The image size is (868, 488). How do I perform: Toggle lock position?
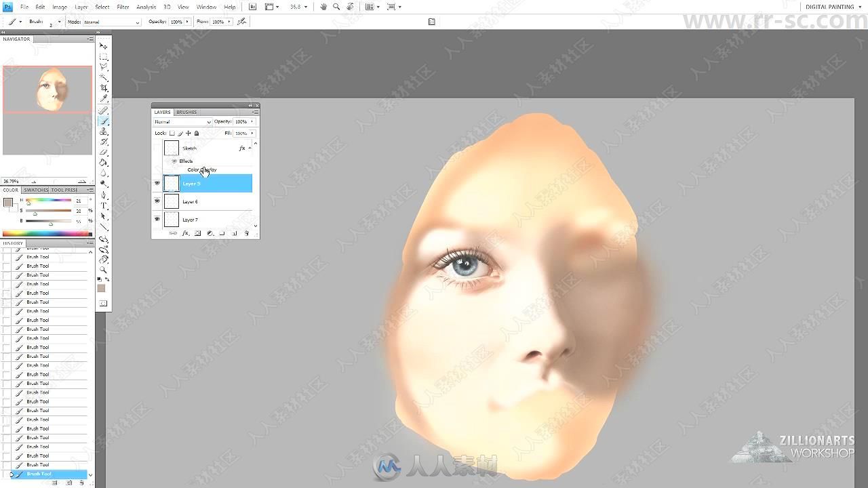click(x=189, y=133)
